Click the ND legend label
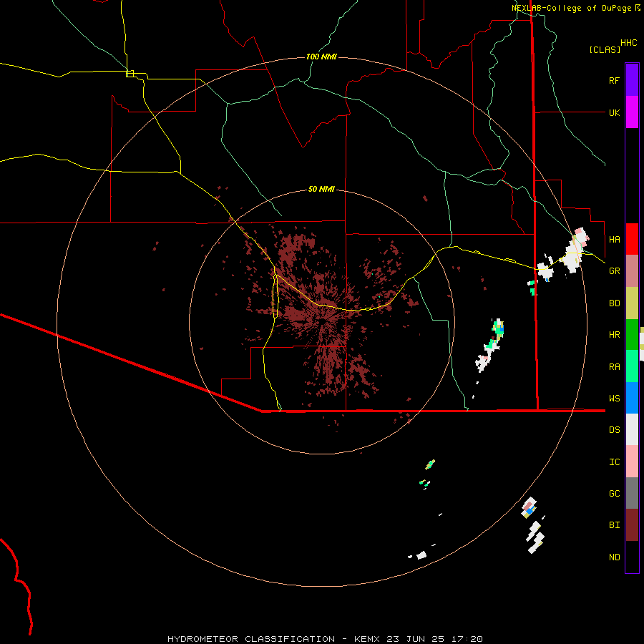This screenshot has height=644, width=644. coord(614,557)
